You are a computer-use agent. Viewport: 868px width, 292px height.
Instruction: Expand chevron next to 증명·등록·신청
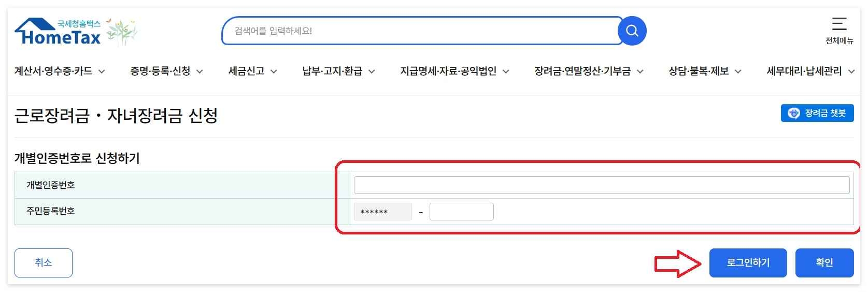click(x=200, y=72)
